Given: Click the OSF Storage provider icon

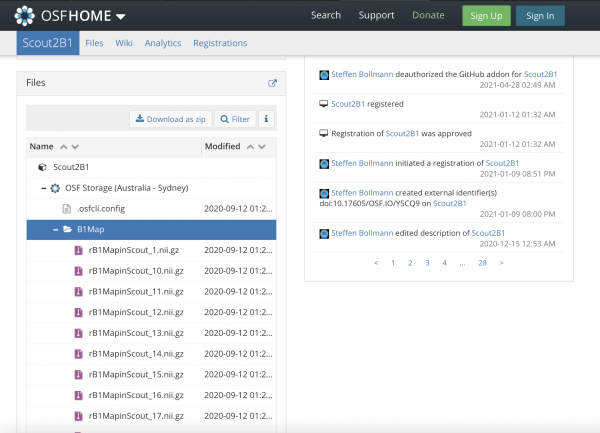Looking at the screenshot, I should 56,188.
